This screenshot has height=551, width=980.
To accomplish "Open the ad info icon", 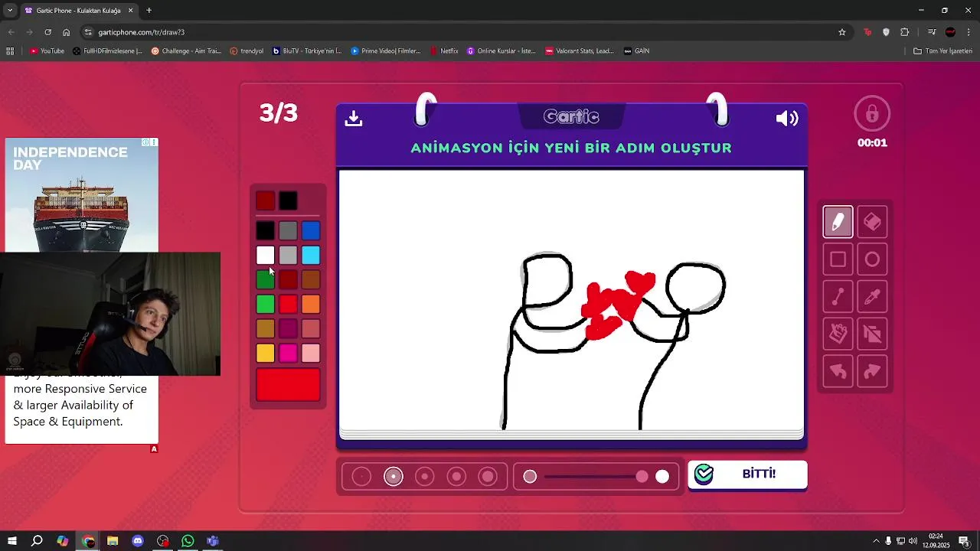I will (x=145, y=142).
